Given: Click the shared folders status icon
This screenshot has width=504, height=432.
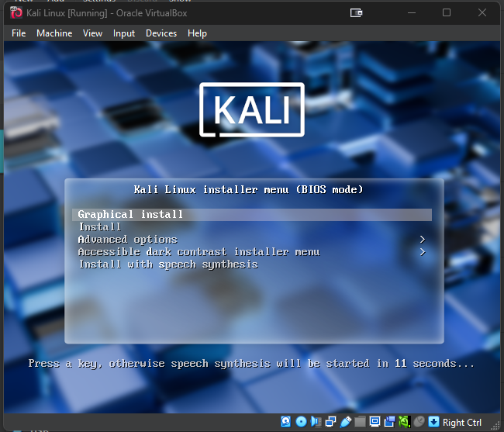Looking at the screenshot, I should [361, 421].
